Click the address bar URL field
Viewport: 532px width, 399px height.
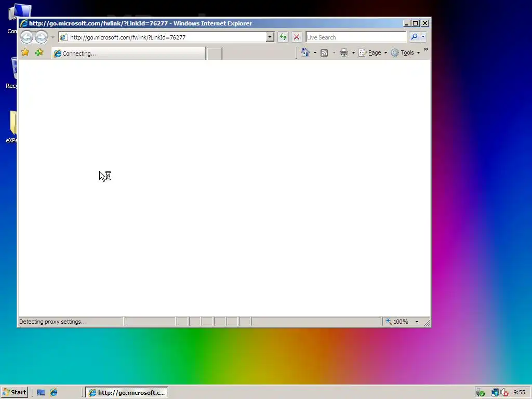(162, 37)
